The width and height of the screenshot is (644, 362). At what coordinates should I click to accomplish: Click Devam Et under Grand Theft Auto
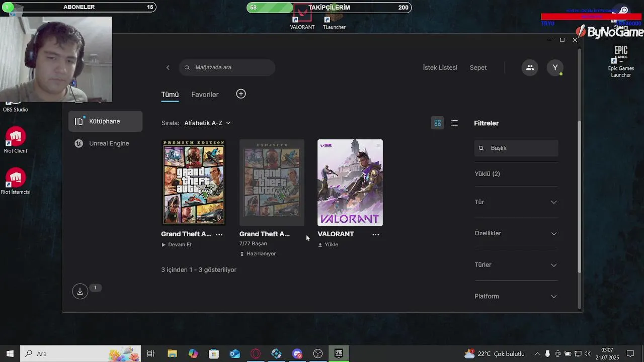pyautogui.click(x=177, y=245)
